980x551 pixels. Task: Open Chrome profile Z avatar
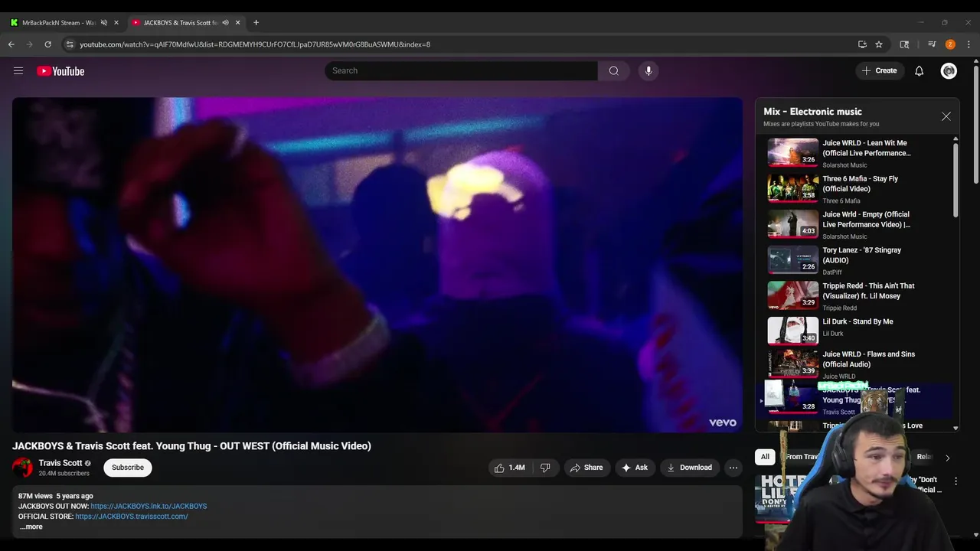(950, 44)
